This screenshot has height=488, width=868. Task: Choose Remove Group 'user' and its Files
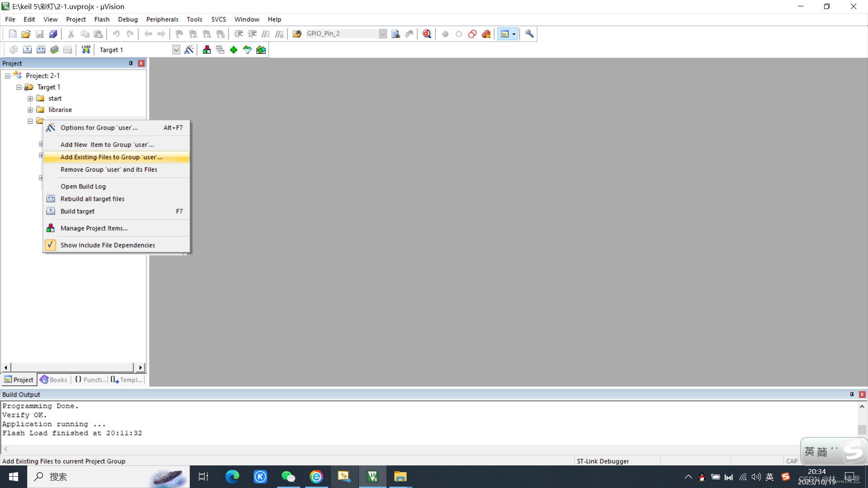click(x=108, y=169)
